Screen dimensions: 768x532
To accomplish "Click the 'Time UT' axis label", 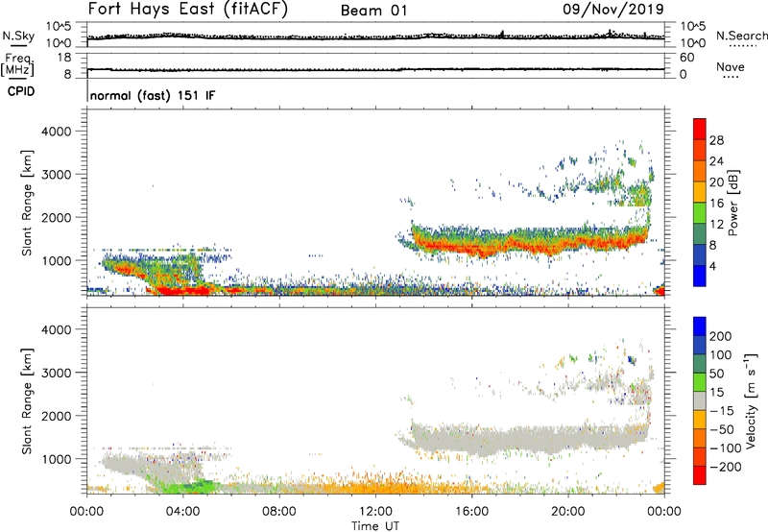I will click(x=375, y=526).
